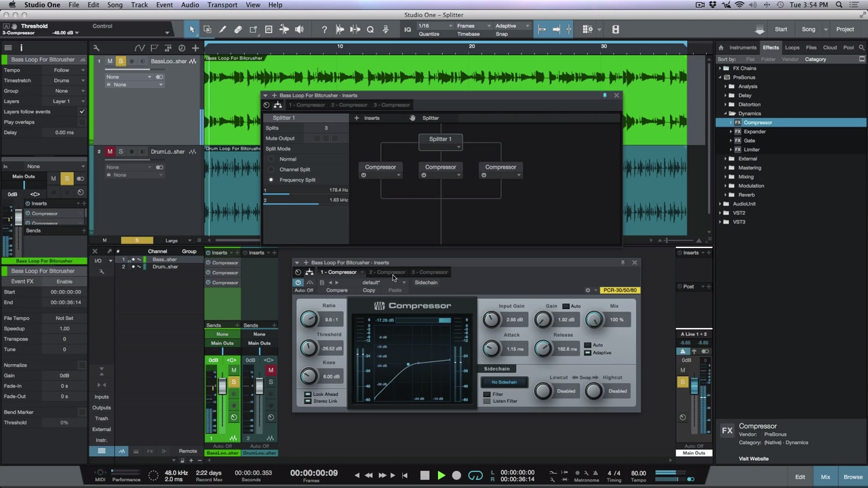This screenshot has height=488, width=868.
Task: Click the Copy button in Compressor
Action: pyautogui.click(x=369, y=290)
